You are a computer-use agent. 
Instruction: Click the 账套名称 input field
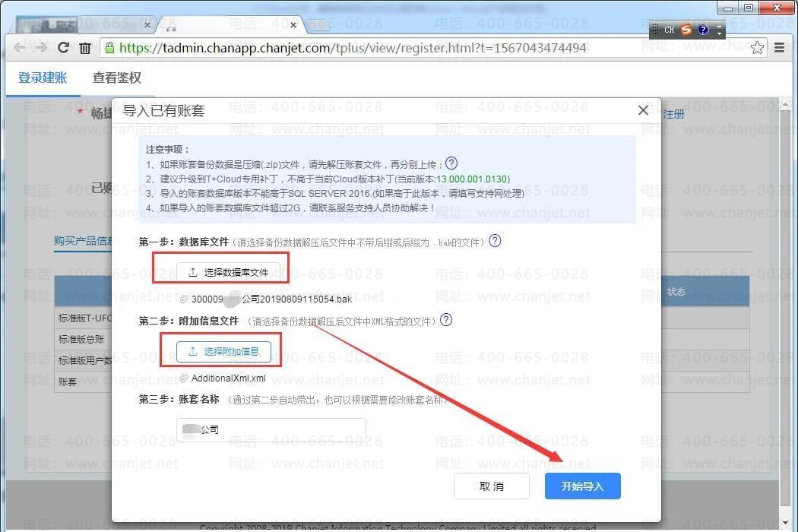(x=271, y=429)
